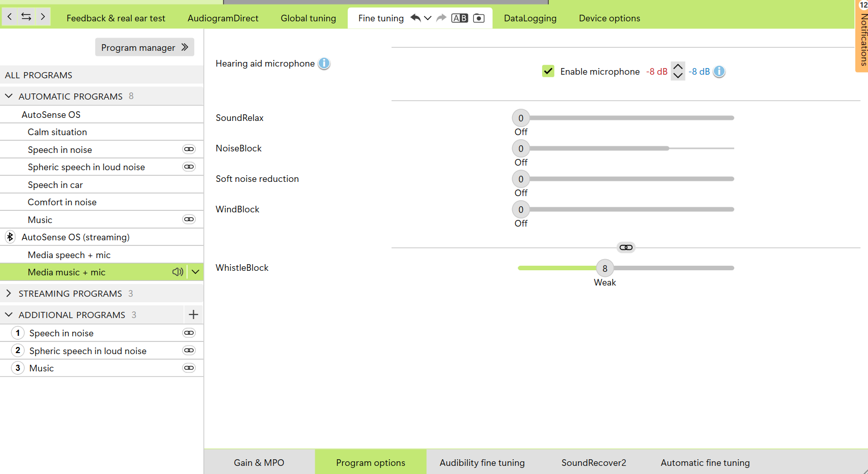Image resolution: width=868 pixels, height=474 pixels.
Task: Toggle link icon for automatic Spheric speech in loud noise
Action: point(189,167)
